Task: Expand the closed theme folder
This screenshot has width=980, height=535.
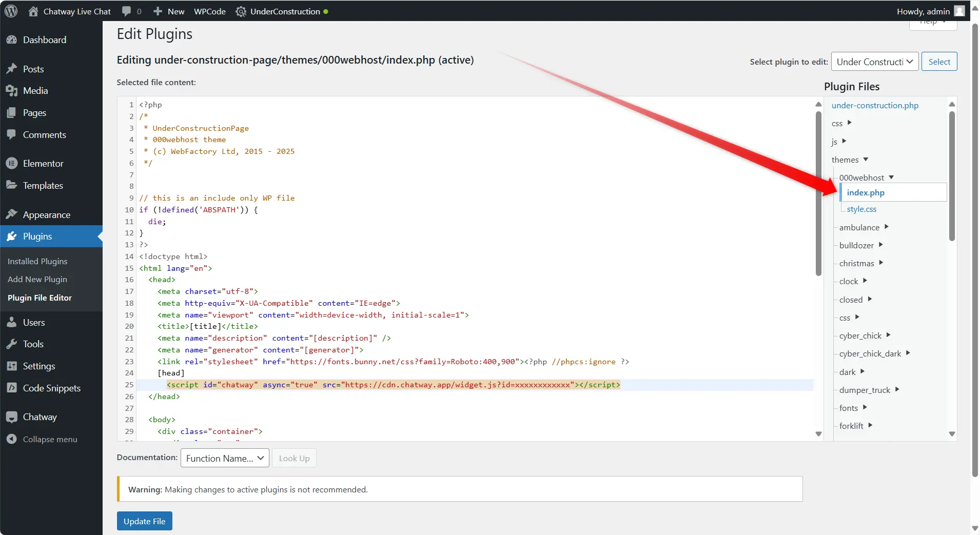Action: [x=870, y=299]
